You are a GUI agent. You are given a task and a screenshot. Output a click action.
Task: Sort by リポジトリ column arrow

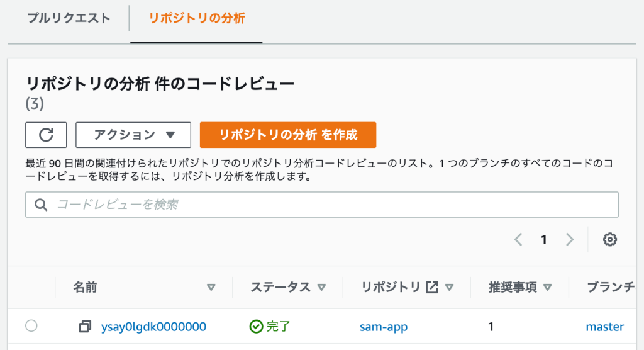click(x=449, y=288)
